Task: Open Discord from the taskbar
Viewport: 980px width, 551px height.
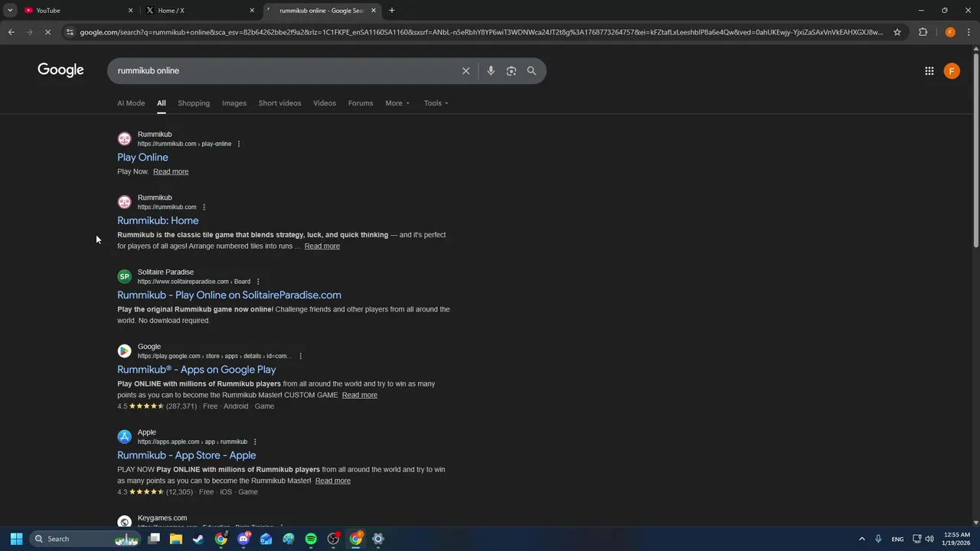Action: coord(243,539)
